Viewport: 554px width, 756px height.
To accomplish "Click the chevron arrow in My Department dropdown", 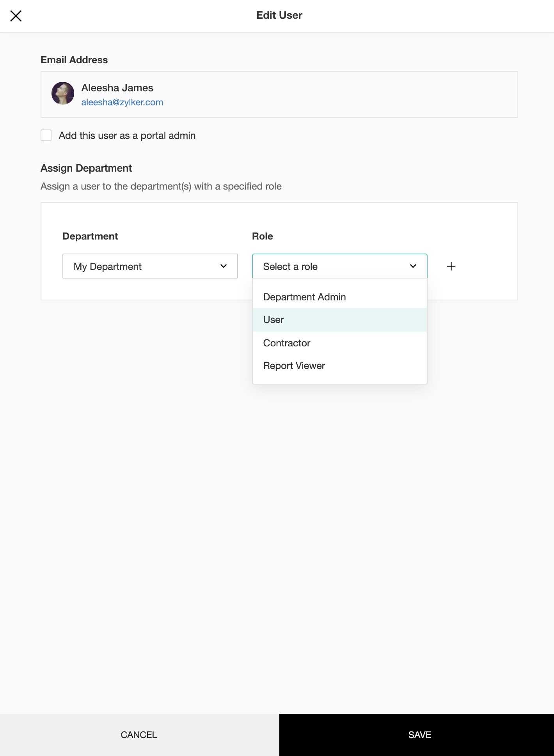I will [224, 266].
